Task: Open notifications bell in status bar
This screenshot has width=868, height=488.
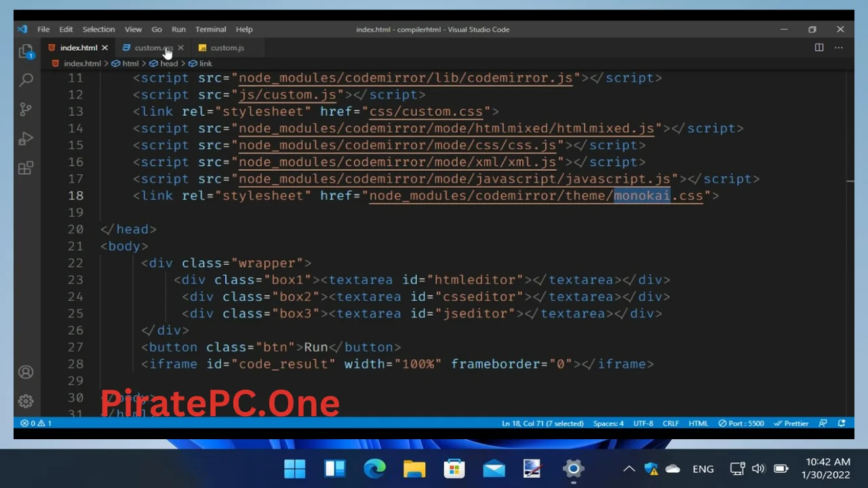Action: point(842,423)
